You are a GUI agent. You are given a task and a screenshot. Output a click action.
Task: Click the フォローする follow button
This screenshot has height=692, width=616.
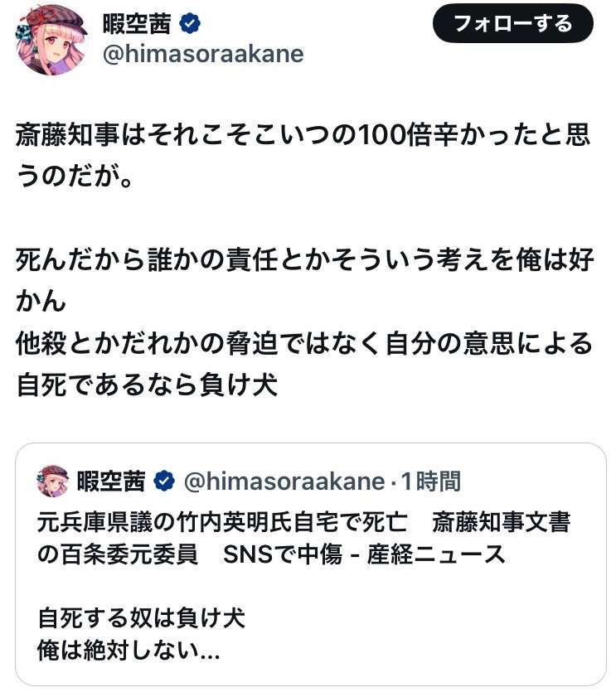[512, 23]
